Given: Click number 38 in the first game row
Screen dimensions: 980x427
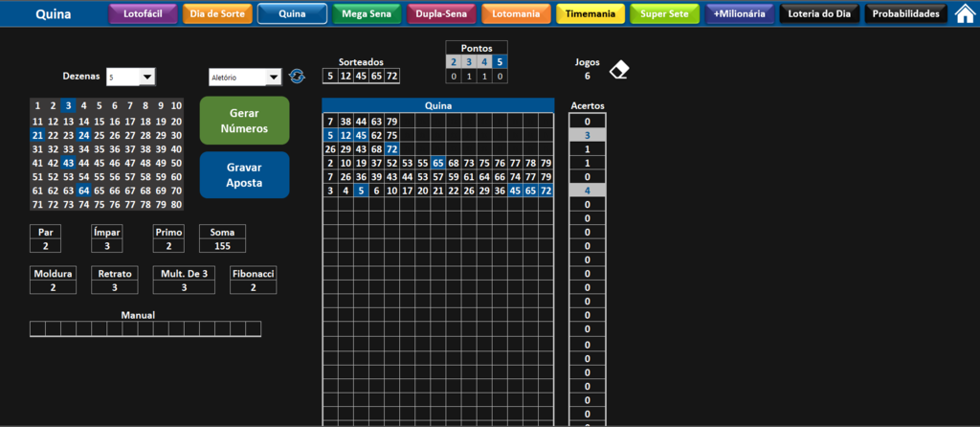Looking at the screenshot, I should 345,122.
